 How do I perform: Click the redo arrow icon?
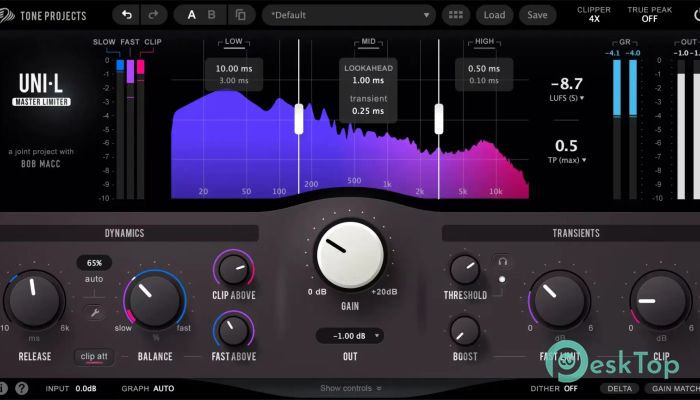[153, 15]
